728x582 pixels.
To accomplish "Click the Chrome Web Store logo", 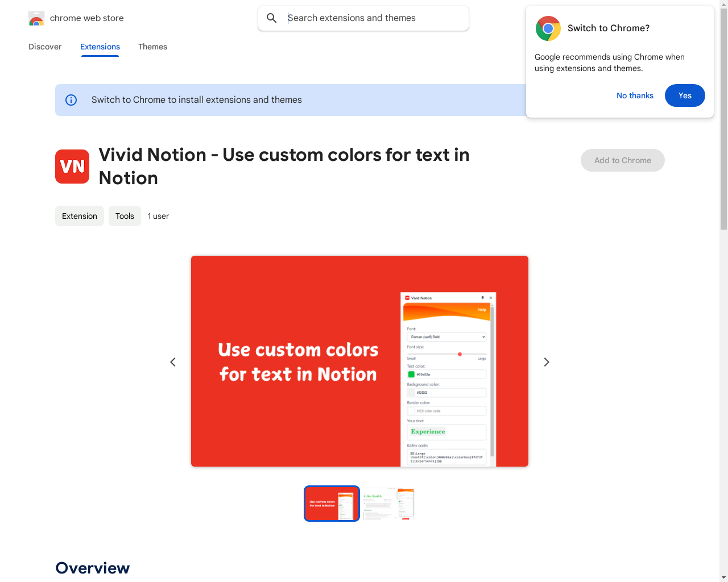I will pos(36,19).
